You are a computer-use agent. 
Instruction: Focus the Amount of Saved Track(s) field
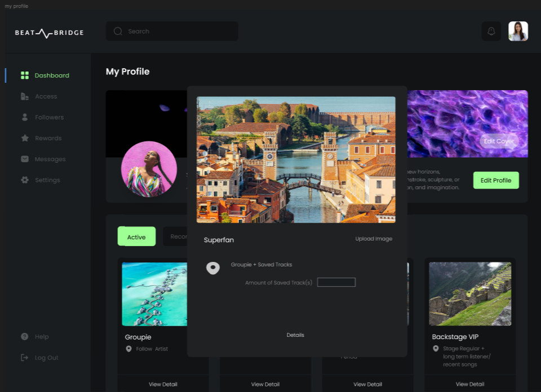(336, 282)
